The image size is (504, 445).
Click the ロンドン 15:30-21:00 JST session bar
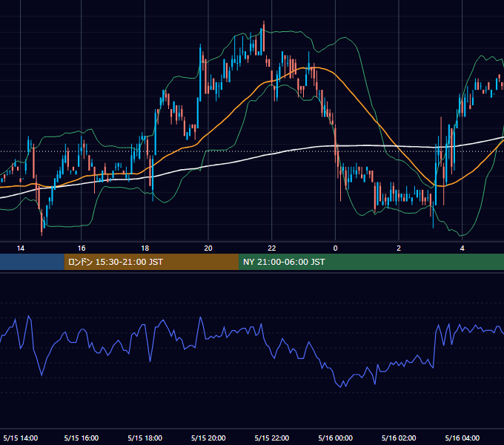(151, 262)
